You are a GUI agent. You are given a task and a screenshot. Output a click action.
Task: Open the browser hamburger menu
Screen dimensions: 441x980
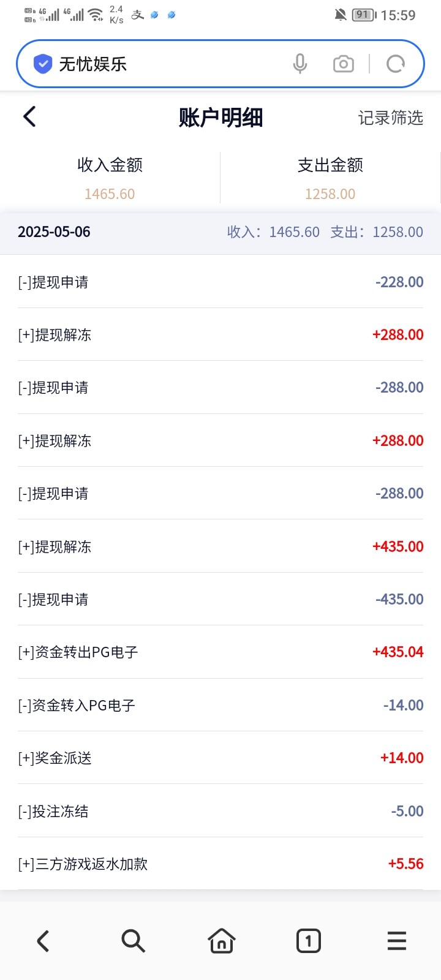coord(396,941)
